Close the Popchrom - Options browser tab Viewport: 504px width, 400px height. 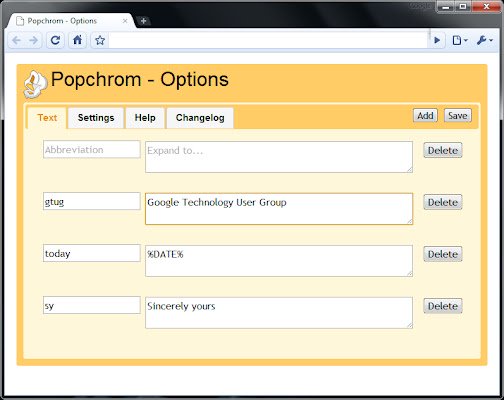click(125, 21)
